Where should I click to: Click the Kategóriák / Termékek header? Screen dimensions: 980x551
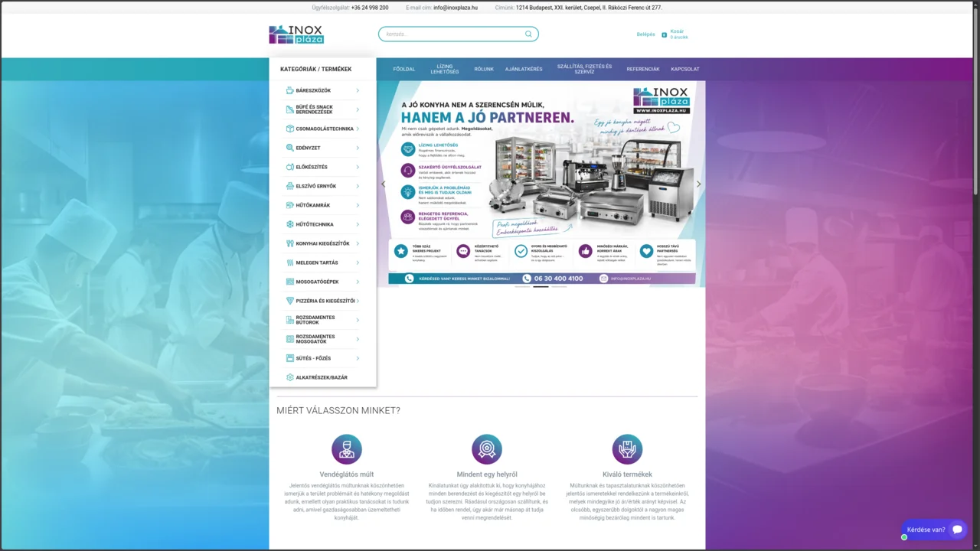tap(316, 69)
